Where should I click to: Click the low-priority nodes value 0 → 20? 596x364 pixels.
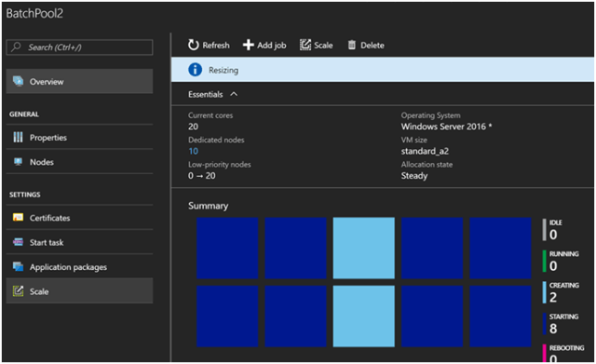[x=202, y=176]
